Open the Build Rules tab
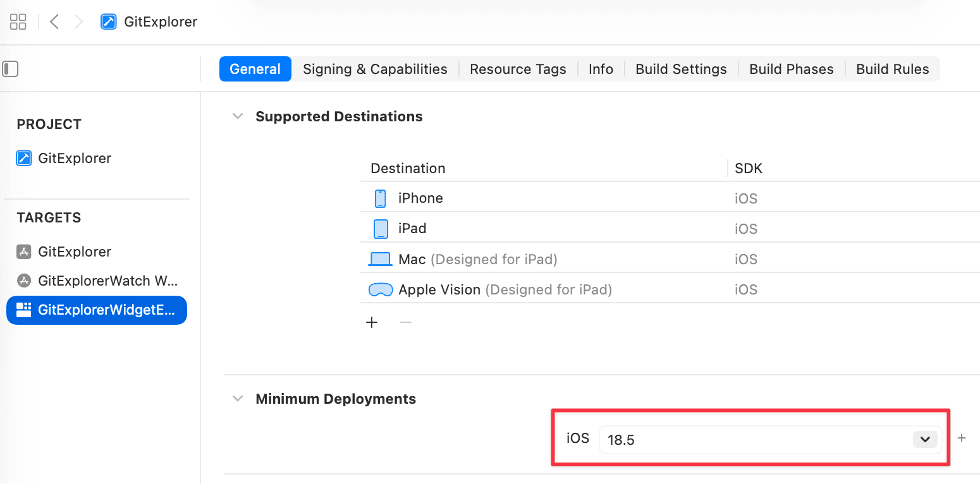980x484 pixels. coord(892,69)
